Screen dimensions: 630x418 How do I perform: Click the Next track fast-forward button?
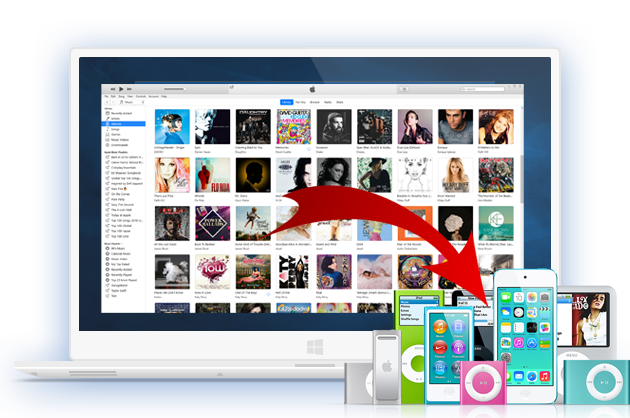[x=129, y=89]
